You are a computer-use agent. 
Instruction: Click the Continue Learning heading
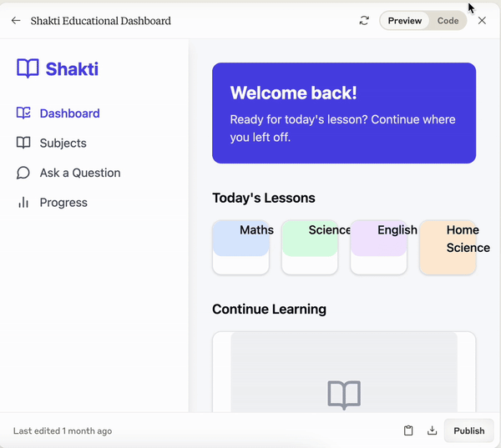[x=270, y=310]
